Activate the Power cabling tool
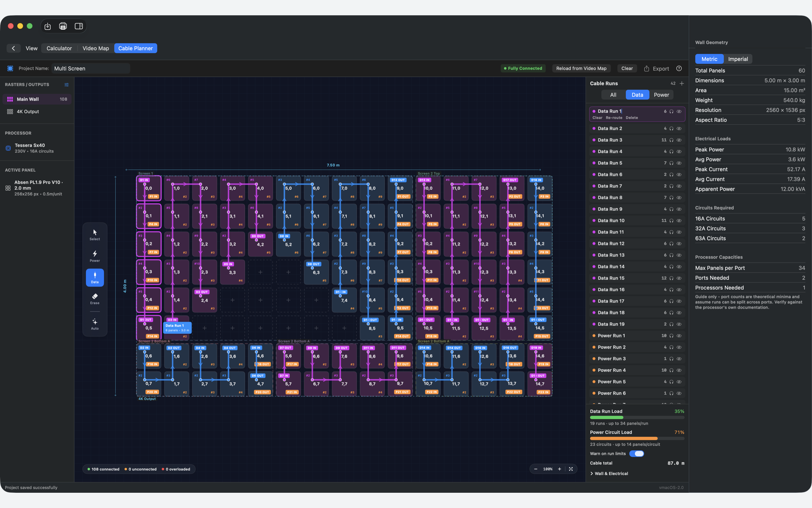The width and height of the screenshot is (812, 508). 95,256
